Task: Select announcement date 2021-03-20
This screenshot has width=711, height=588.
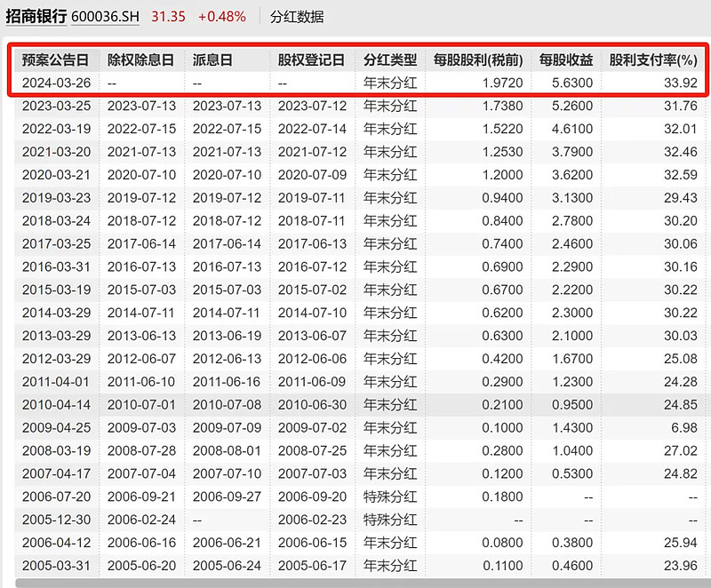Action: point(56,152)
